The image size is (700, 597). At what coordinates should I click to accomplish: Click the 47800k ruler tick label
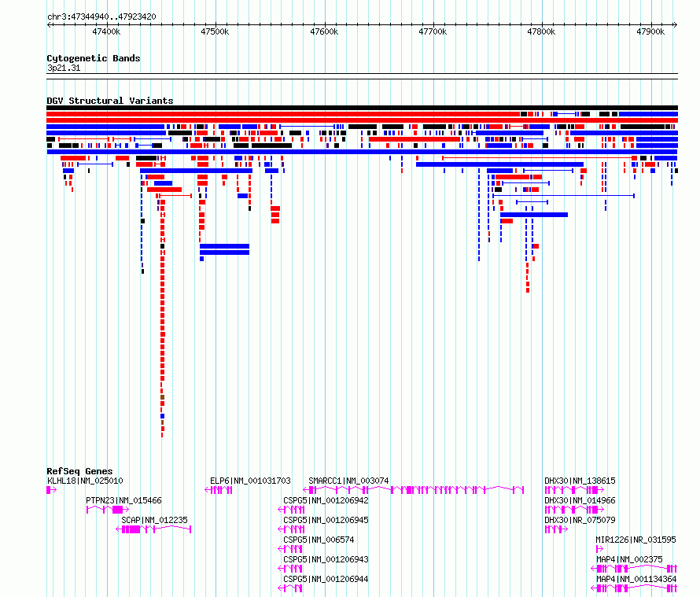point(542,31)
